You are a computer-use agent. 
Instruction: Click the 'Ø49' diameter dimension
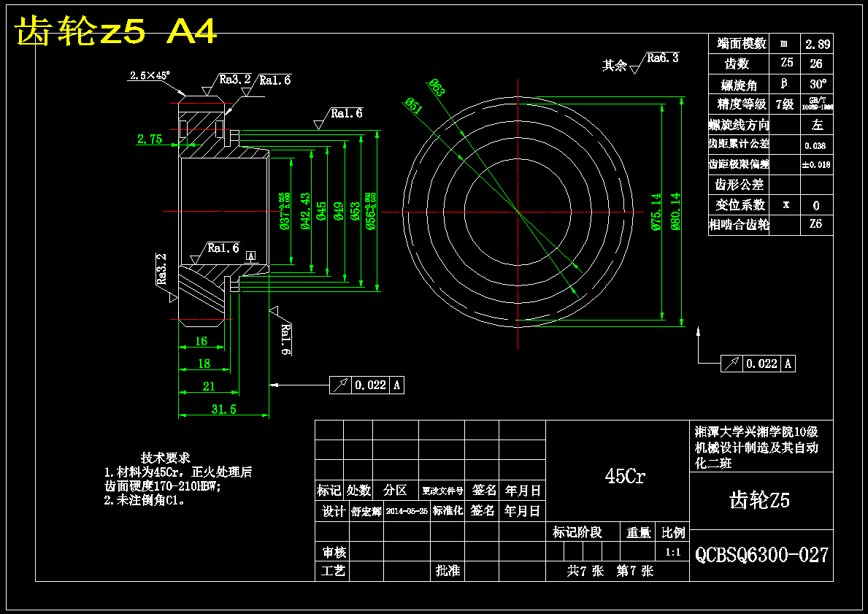(339, 212)
